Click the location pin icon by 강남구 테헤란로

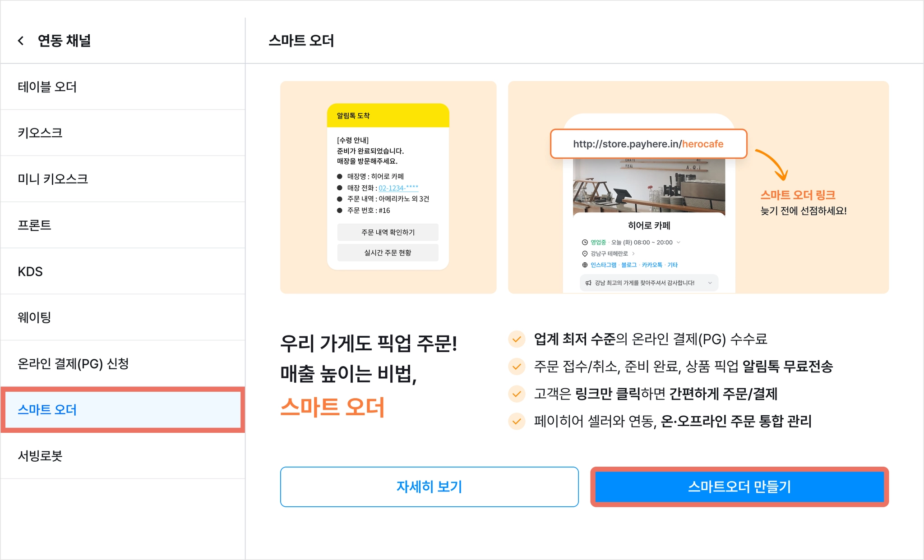coord(585,254)
